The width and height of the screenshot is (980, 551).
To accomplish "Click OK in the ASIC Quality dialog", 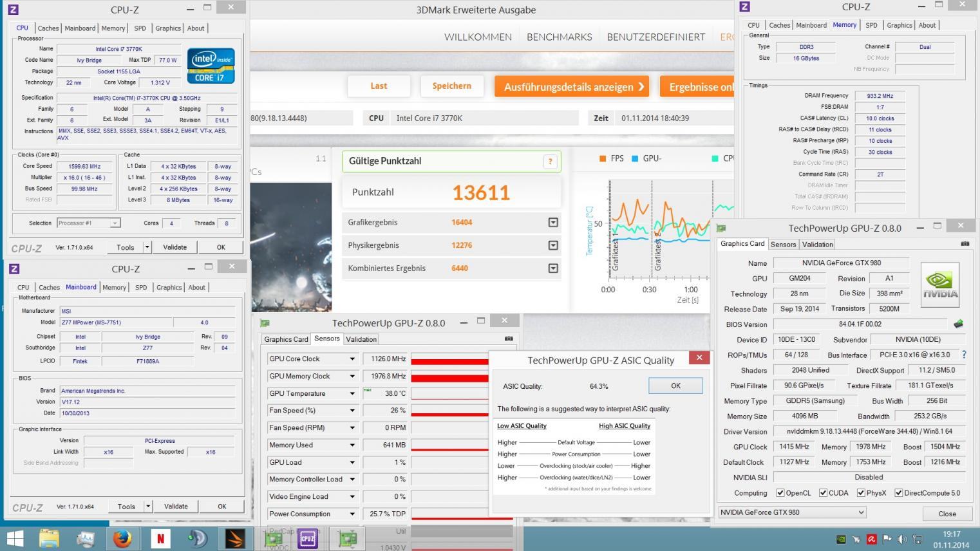I will (x=675, y=386).
